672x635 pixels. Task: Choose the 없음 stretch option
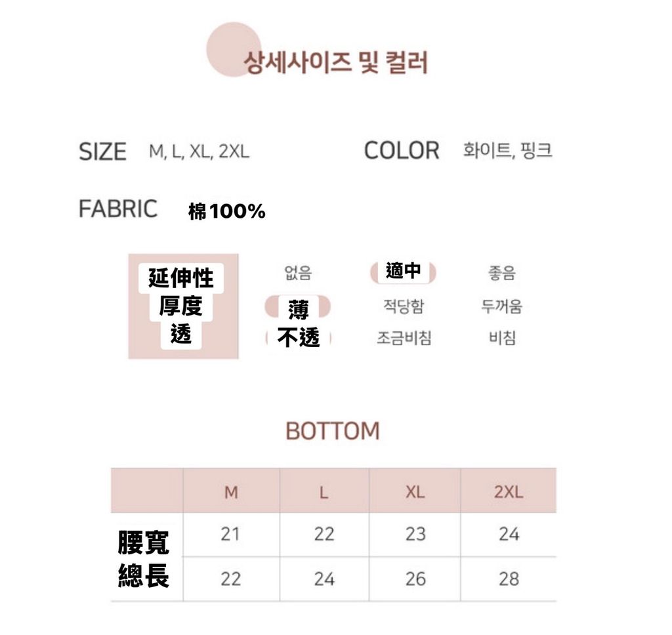click(298, 272)
